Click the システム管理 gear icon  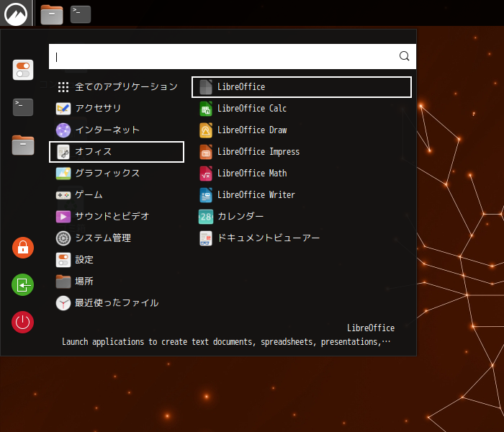(x=63, y=238)
